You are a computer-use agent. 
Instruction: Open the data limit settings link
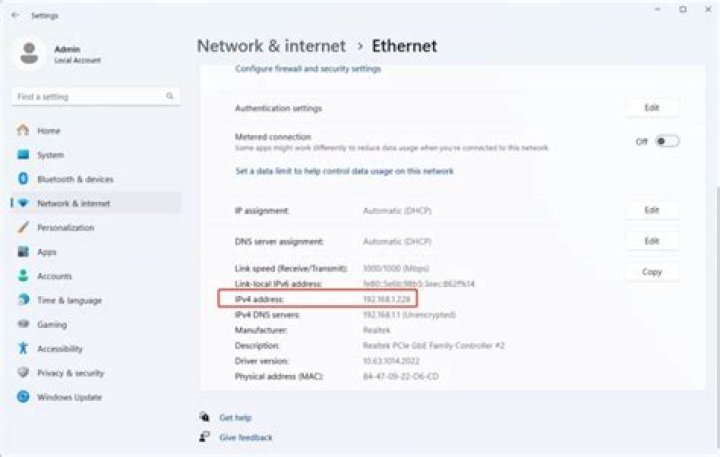[x=344, y=171]
